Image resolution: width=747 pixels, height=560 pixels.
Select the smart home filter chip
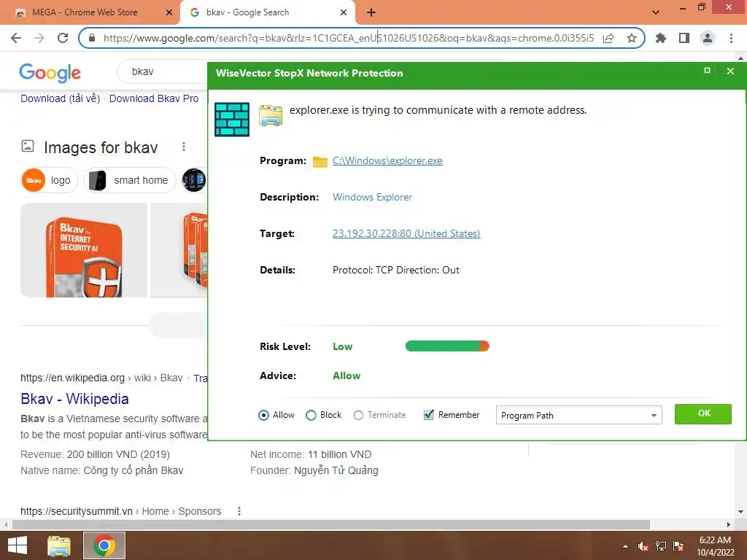(130, 181)
